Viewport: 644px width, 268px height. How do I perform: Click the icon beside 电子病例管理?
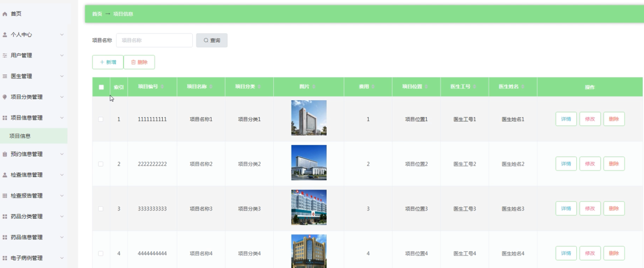tap(5, 258)
